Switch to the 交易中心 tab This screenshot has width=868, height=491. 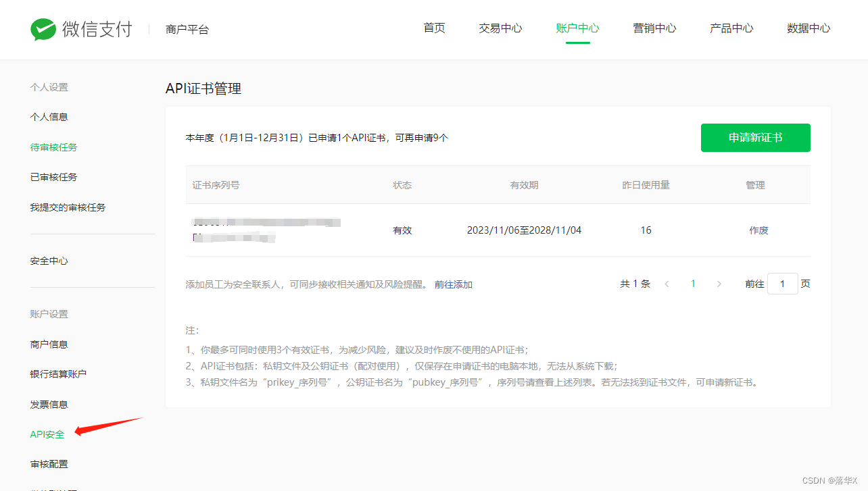pos(500,28)
